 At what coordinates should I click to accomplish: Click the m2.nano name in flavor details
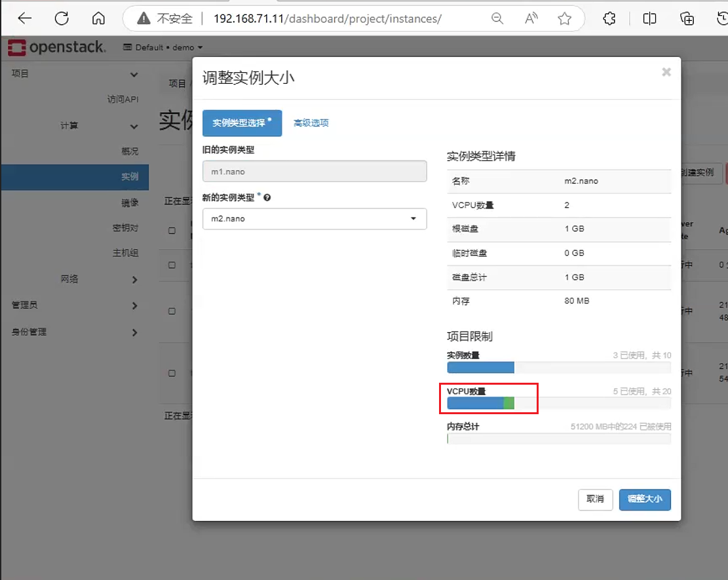581,181
